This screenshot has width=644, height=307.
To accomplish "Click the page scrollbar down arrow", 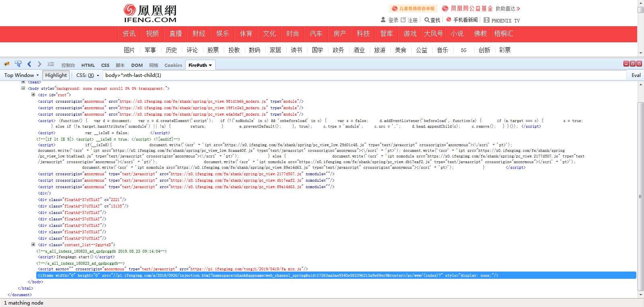I will click(641, 52).
